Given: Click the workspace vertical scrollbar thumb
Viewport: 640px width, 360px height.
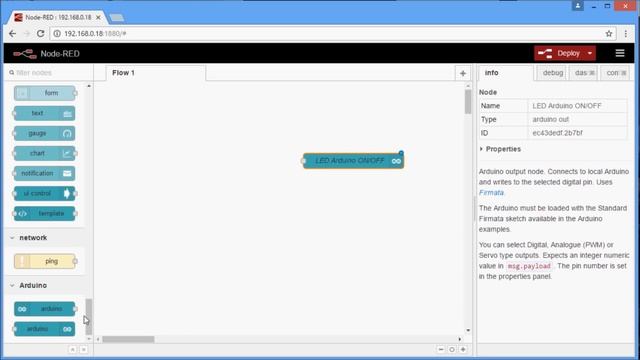Looking at the screenshot, I should [468, 102].
